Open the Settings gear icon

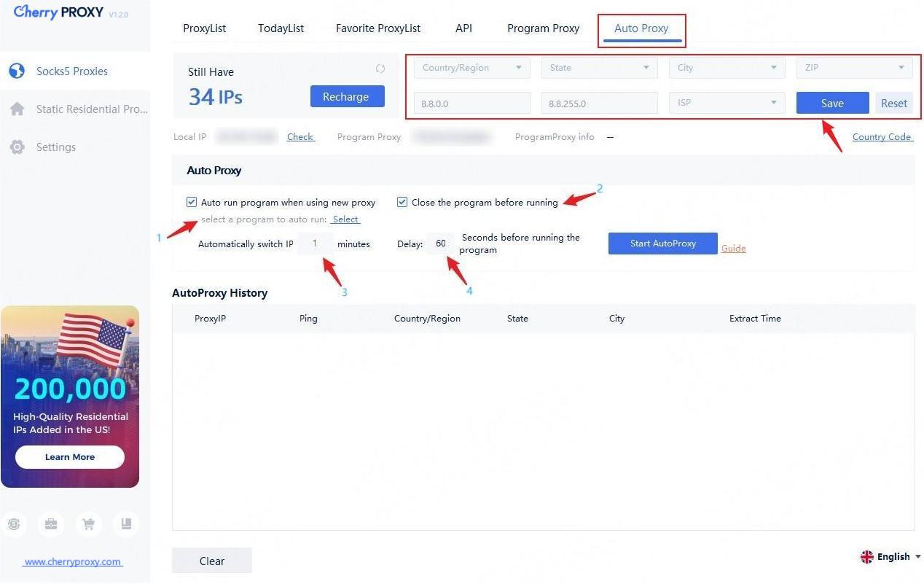pyautogui.click(x=17, y=147)
